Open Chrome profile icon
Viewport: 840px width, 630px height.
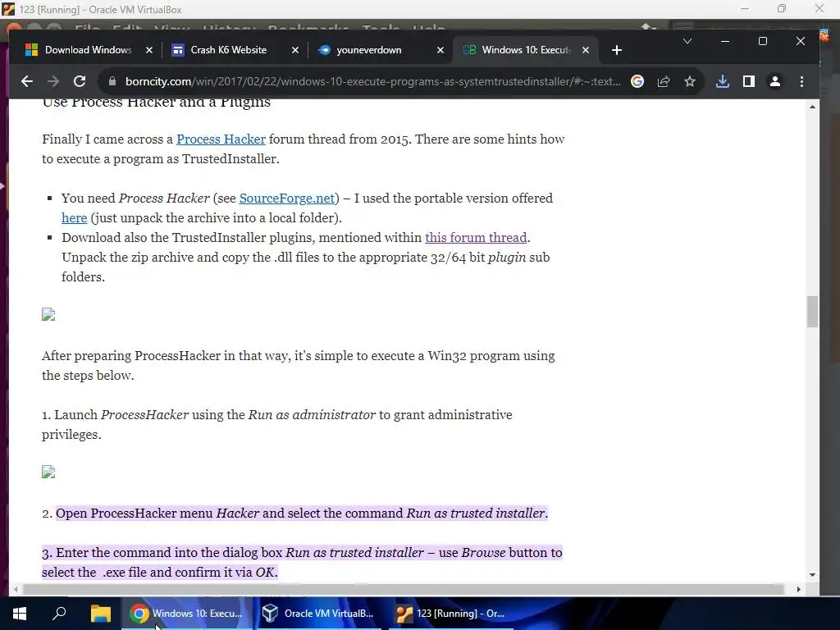click(774, 81)
